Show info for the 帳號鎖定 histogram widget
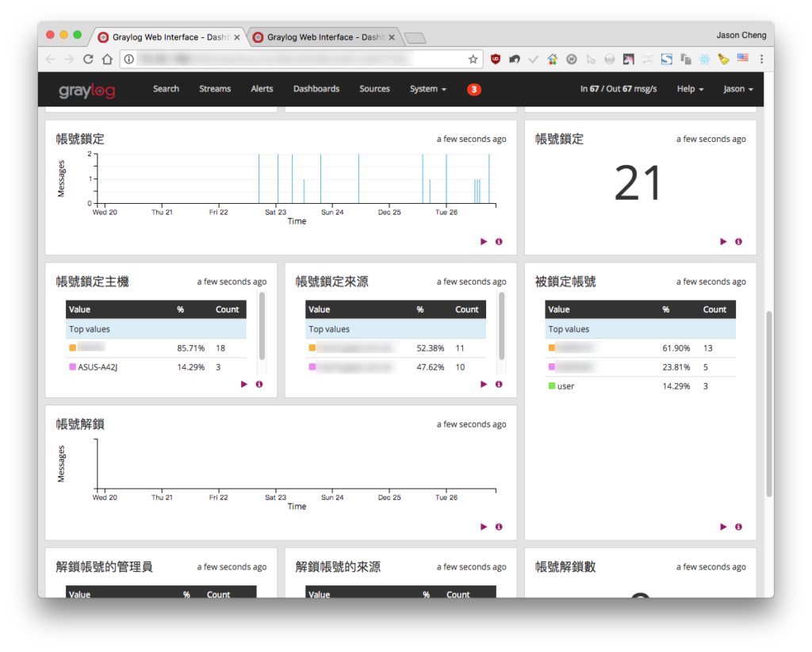812x652 pixels. point(499,241)
